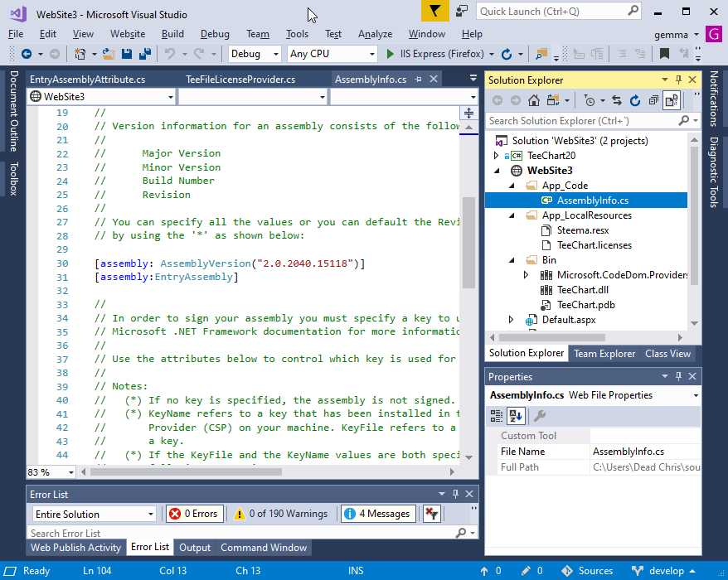728x580 pixels.
Task: Select TeeChart.licenses in Solution Explorer
Action: coord(594,245)
